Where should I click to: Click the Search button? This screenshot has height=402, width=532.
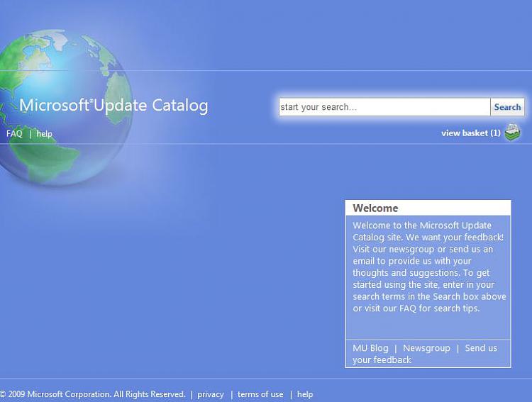pos(507,107)
